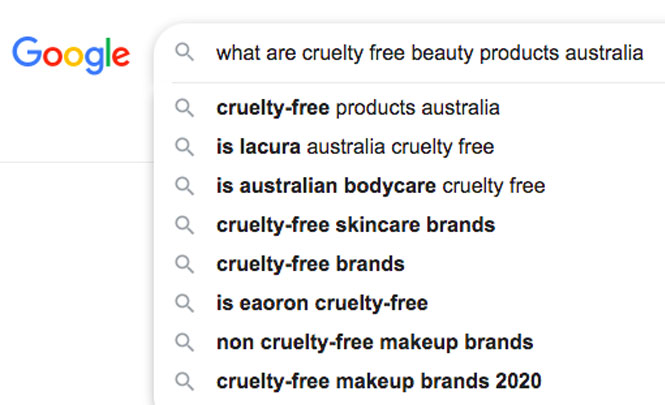Click magnifier icon beside cruelty-free products australia
Screen dimensions: 665x405
[x=184, y=108]
